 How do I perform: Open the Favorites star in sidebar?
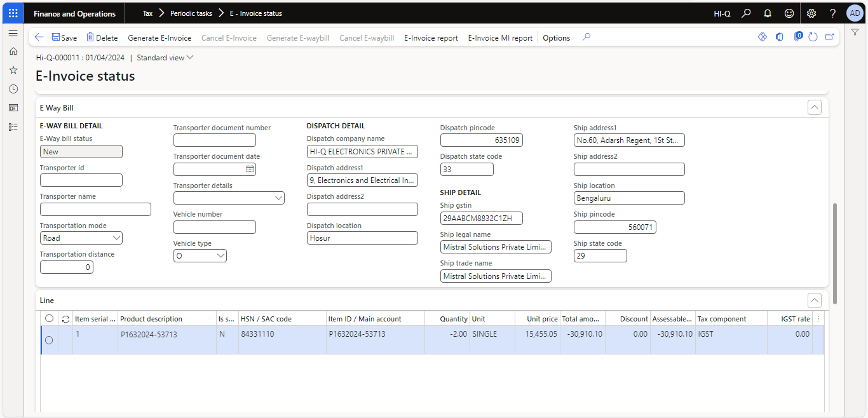tap(13, 70)
